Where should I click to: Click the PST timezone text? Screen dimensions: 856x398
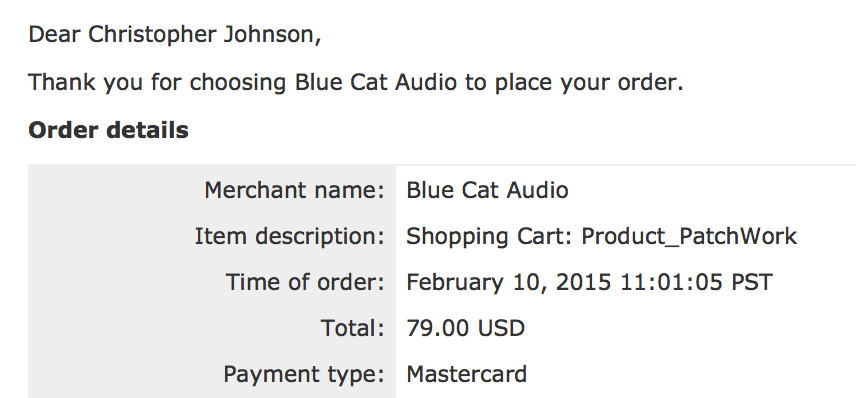(751, 283)
